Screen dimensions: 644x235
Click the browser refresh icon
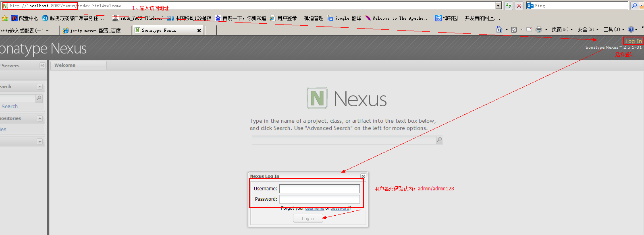[x=509, y=6]
